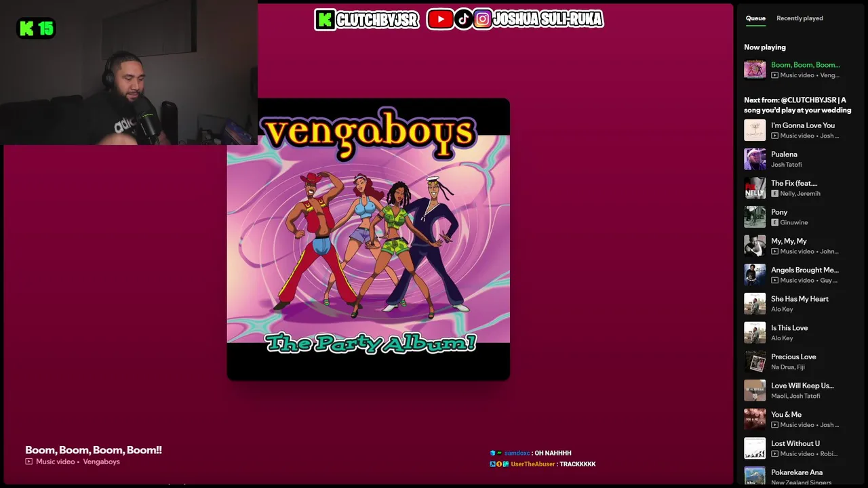The image size is (868, 488).
Task: Click the TikTok icon in header banner
Action: 463,19
